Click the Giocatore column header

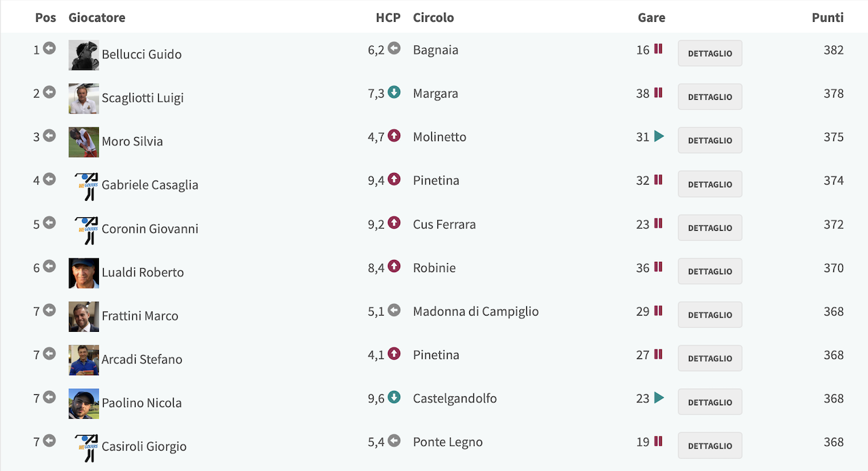coord(97,18)
